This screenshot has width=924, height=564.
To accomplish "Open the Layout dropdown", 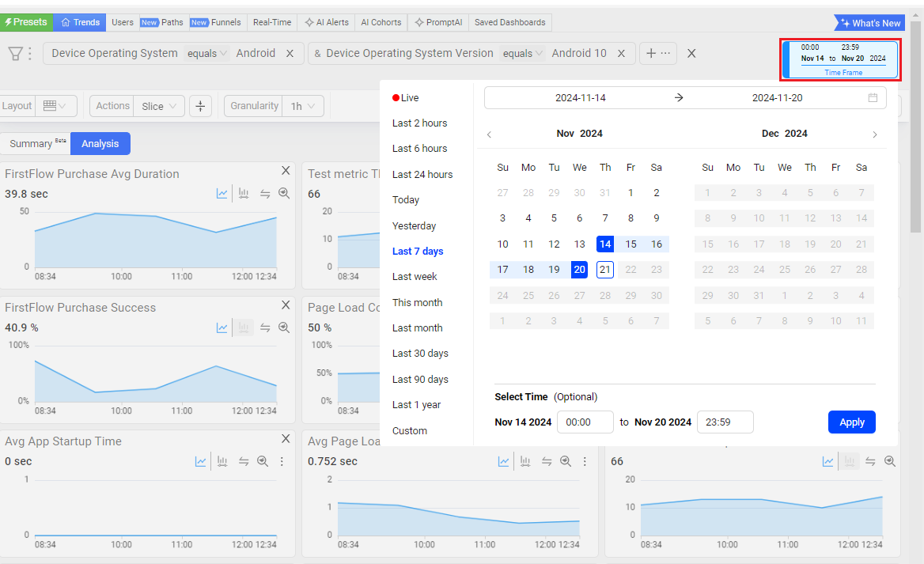I will [x=55, y=106].
